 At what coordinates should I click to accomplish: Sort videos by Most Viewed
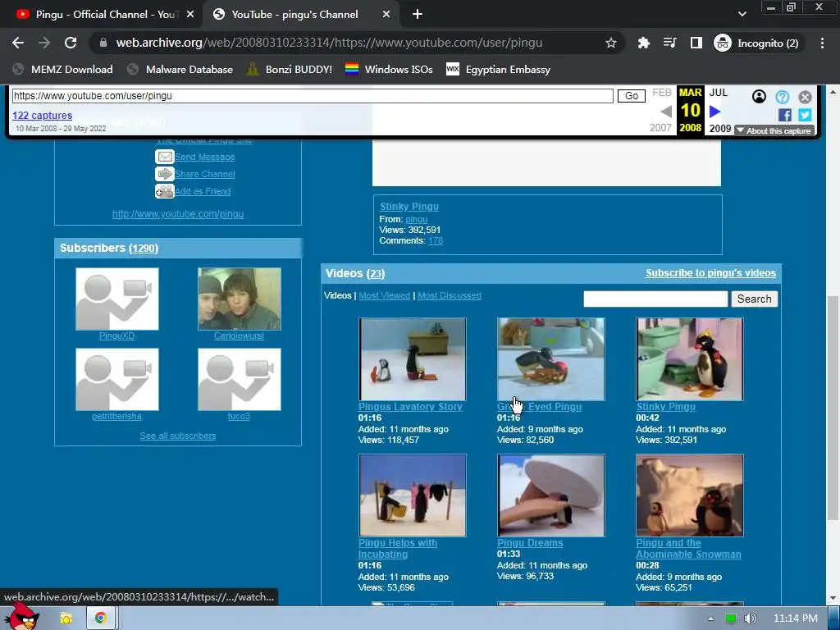tap(384, 295)
